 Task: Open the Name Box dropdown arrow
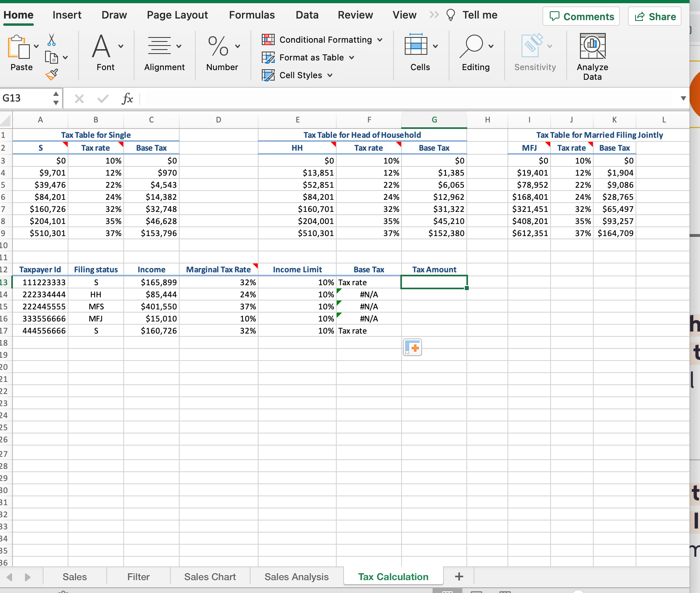tap(56, 98)
